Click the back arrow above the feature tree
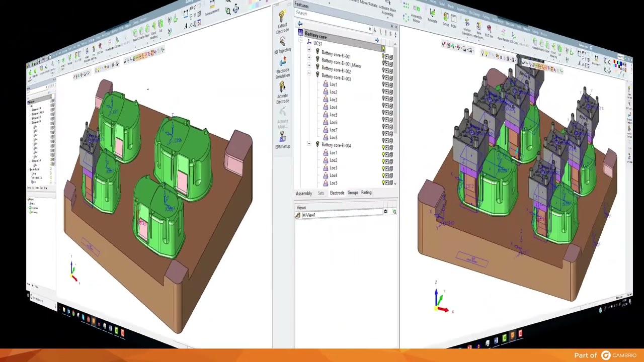This screenshot has width=644, height=362. (300, 24)
